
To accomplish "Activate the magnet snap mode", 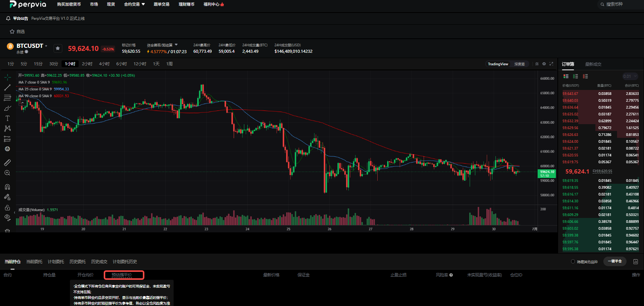I will coord(7,187).
